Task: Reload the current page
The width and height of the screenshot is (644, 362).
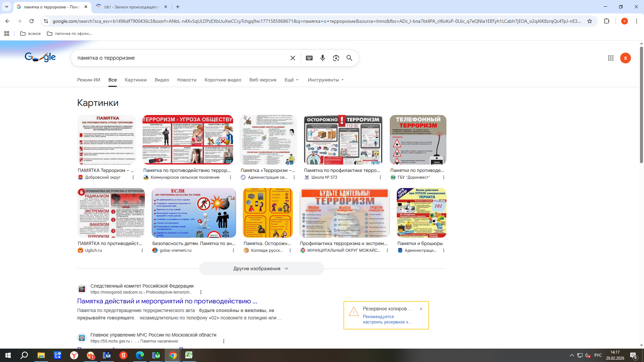Action: tap(32, 21)
